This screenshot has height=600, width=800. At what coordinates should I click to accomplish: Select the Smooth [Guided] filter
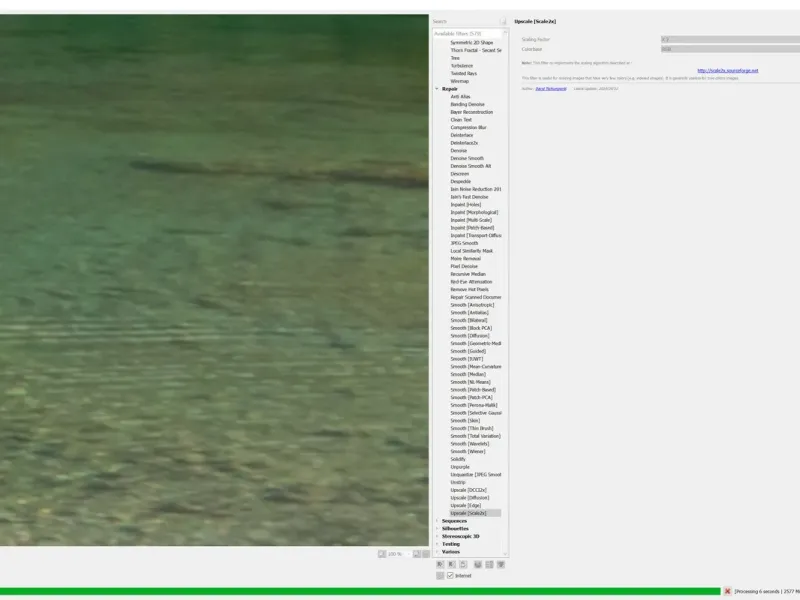pos(468,351)
